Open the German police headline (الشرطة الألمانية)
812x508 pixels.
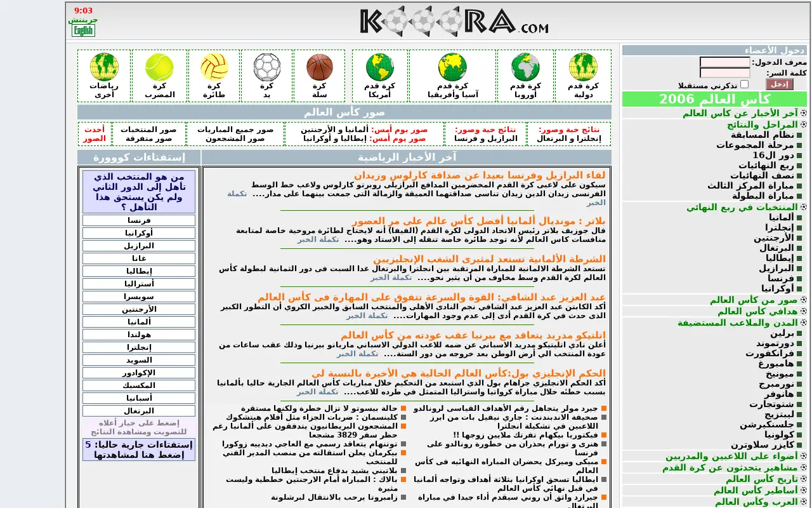pyautogui.click(x=489, y=259)
